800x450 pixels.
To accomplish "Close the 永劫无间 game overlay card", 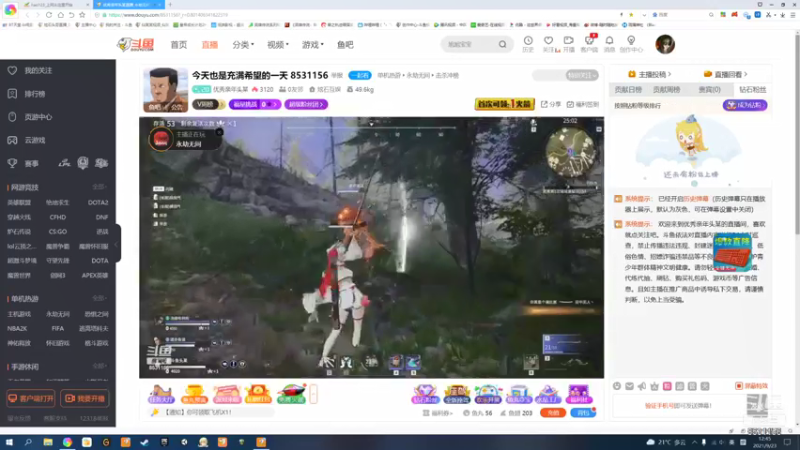I will (x=219, y=132).
